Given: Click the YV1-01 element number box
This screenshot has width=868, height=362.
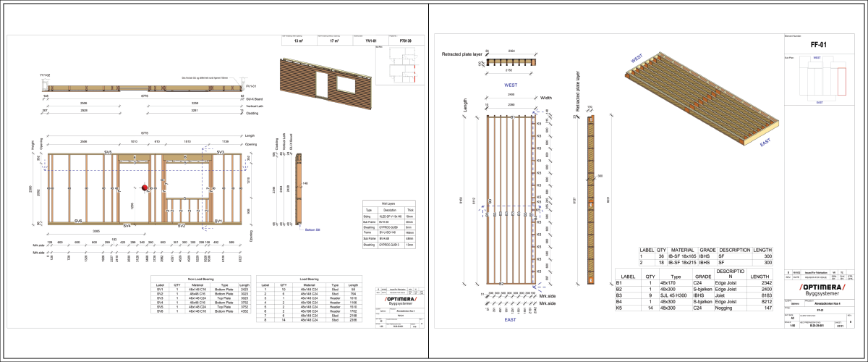Looking at the screenshot, I should (370, 42).
